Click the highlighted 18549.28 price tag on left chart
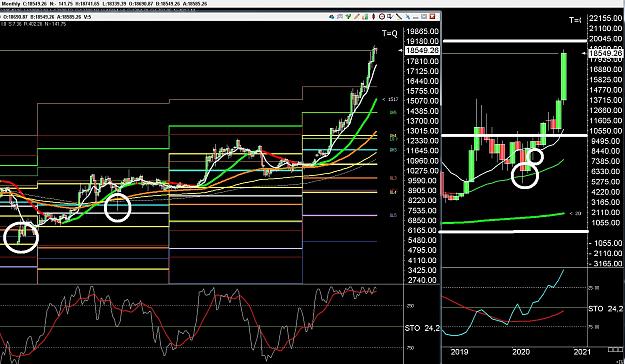Image resolution: width=625 pixels, height=364 pixels. [x=422, y=51]
